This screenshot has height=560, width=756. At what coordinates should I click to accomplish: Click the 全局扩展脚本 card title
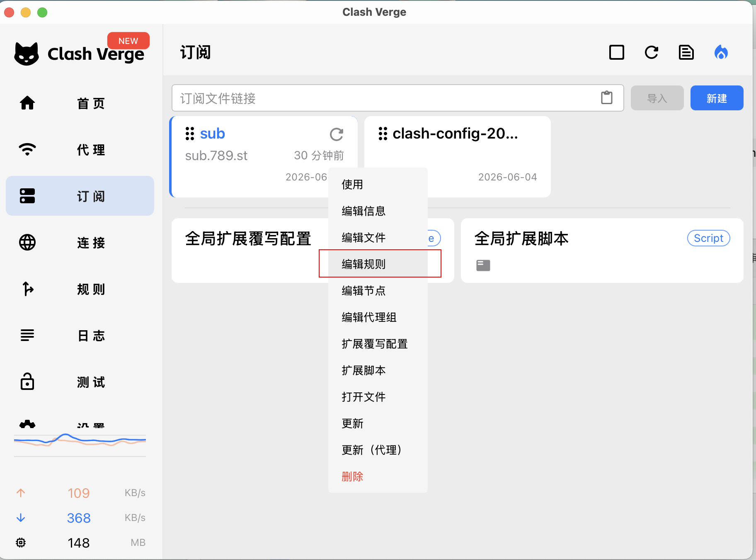tap(521, 239)
